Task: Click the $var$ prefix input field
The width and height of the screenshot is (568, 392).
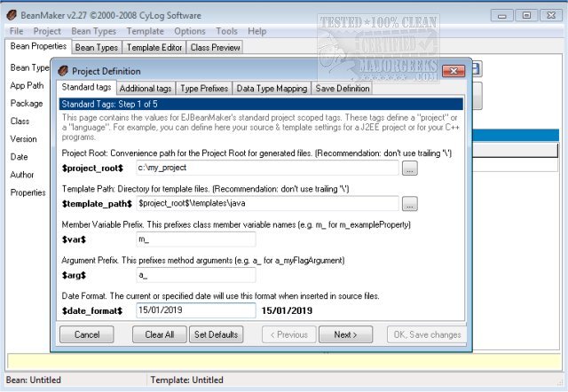Action: coord(196,239)
